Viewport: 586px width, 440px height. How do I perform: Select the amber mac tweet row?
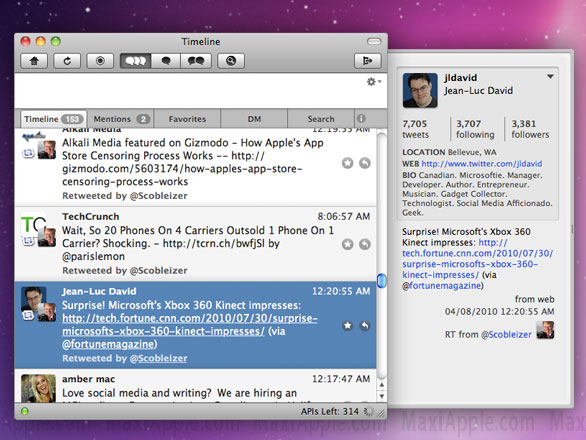click(x=195, y=386)
